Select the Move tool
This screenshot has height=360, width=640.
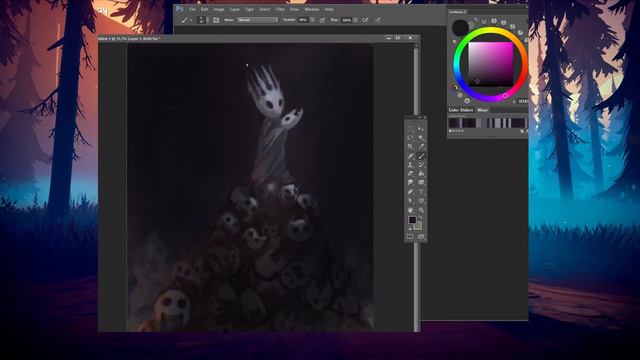click(x=421, y=129)
